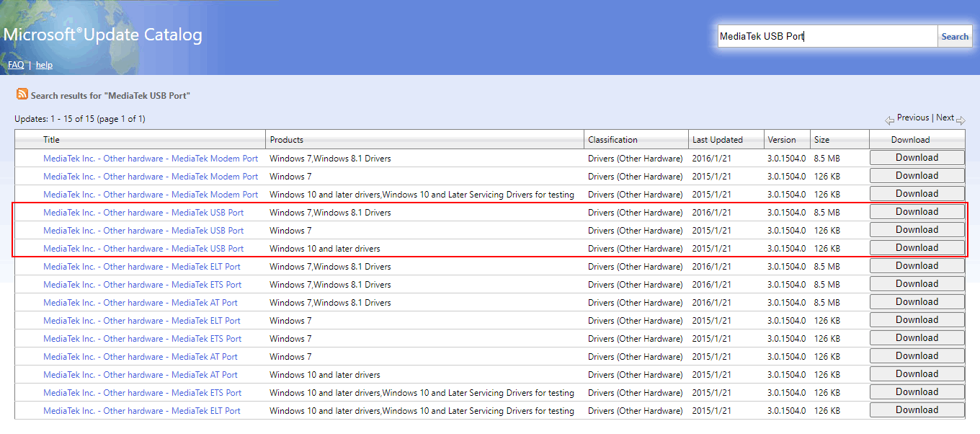The width and height of the screenshot is (980, 434).
Task: Open Modem Port link for Windows 7 only
Action: [x=151, y=177]
